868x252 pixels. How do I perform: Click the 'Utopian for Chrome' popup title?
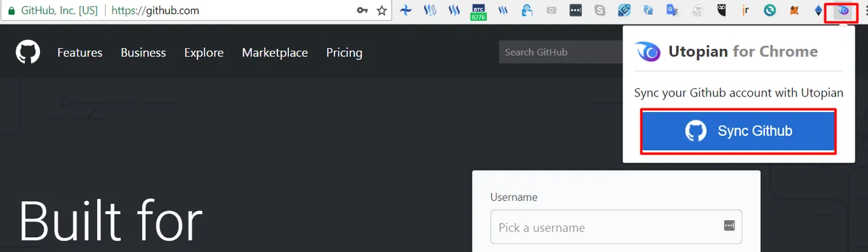(743, 52)
